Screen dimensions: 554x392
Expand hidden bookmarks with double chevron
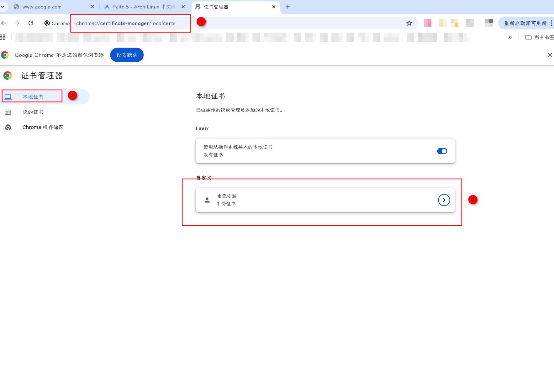coord(510,37)
